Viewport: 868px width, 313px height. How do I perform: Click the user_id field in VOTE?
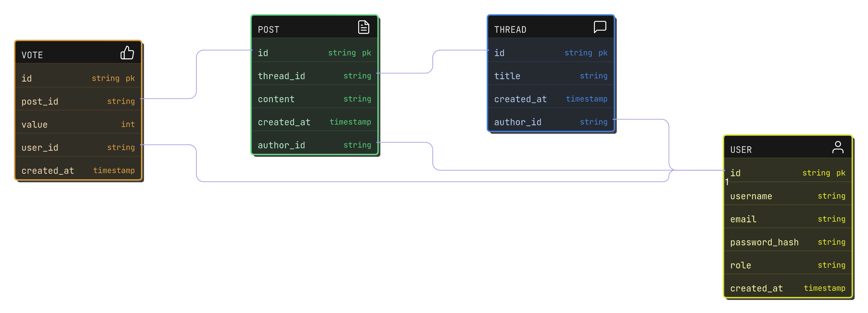click(40, 147)
